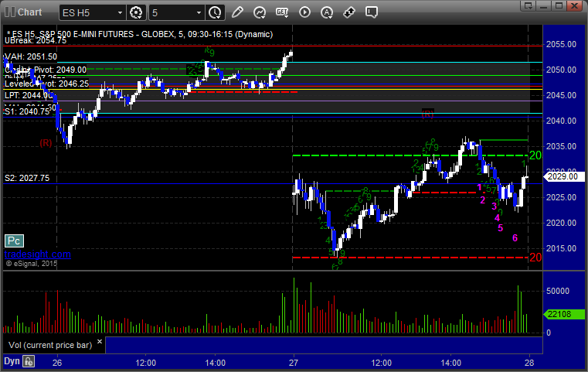Image resolution: width=588 pixels, height=372 pixels.
Task: Click the chart title ES H5 S&P 500 text
Action: tap(140, 34)
